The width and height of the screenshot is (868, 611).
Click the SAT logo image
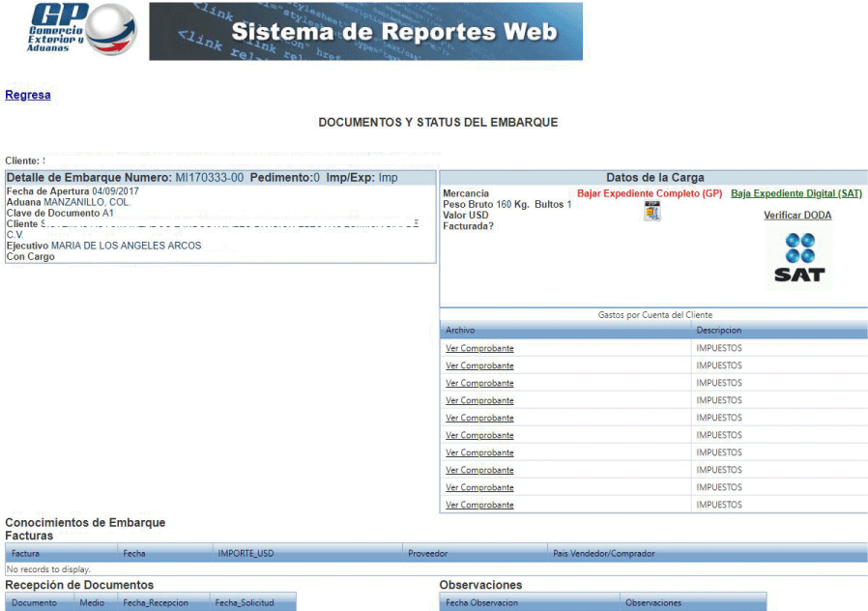click(799, 258)
